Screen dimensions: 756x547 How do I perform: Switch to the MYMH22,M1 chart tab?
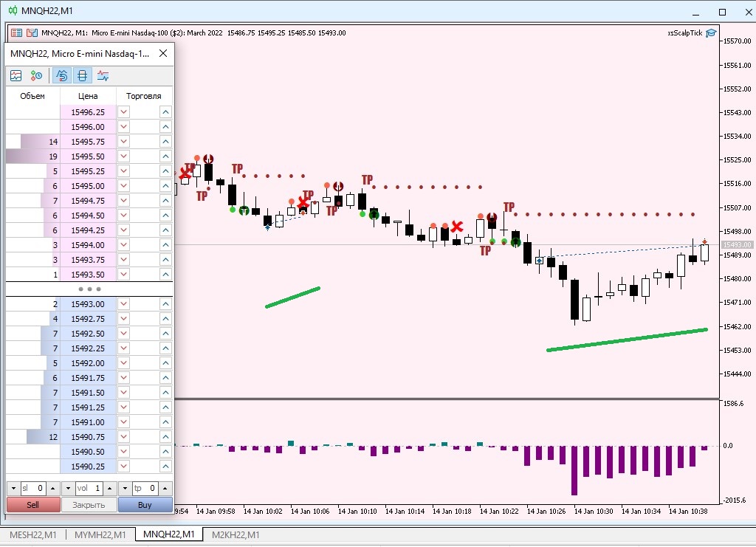tap(100, 534)
